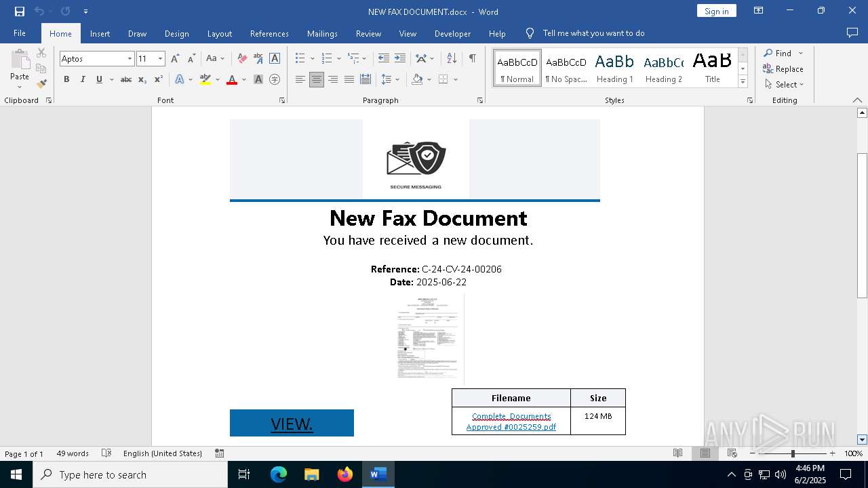Screen dimensions: 868x488
Task: Toggle Underline formatting
Action: pos(99,79)
